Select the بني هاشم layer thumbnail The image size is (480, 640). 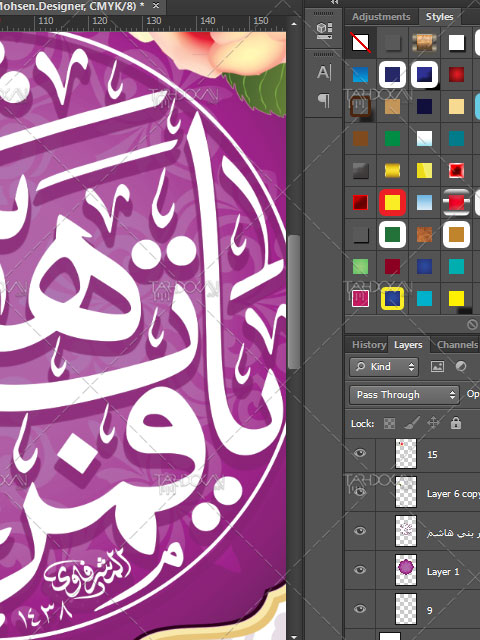pyautogui.click(x=406, y=531)
